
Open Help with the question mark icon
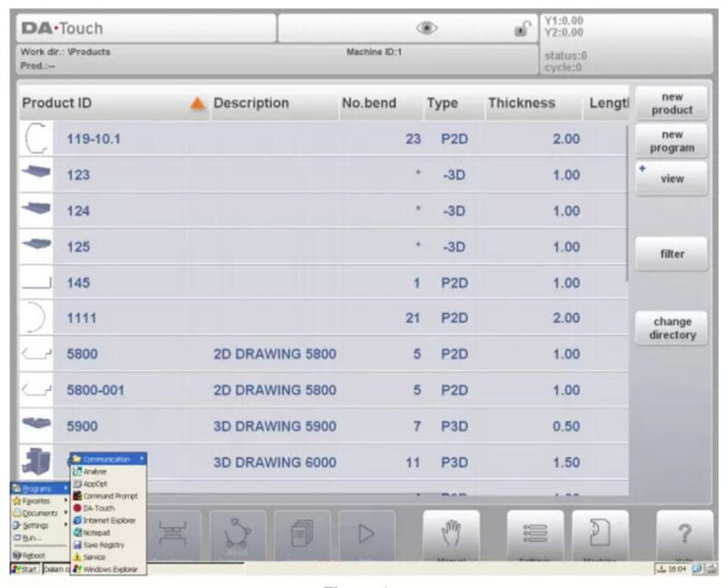(x=684, y=533)
